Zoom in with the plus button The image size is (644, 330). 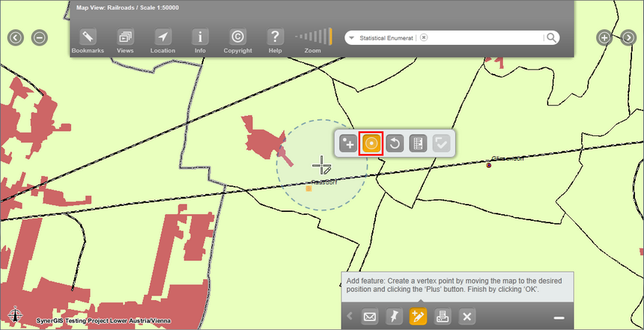pyautogui.click(x=604, y=37)
